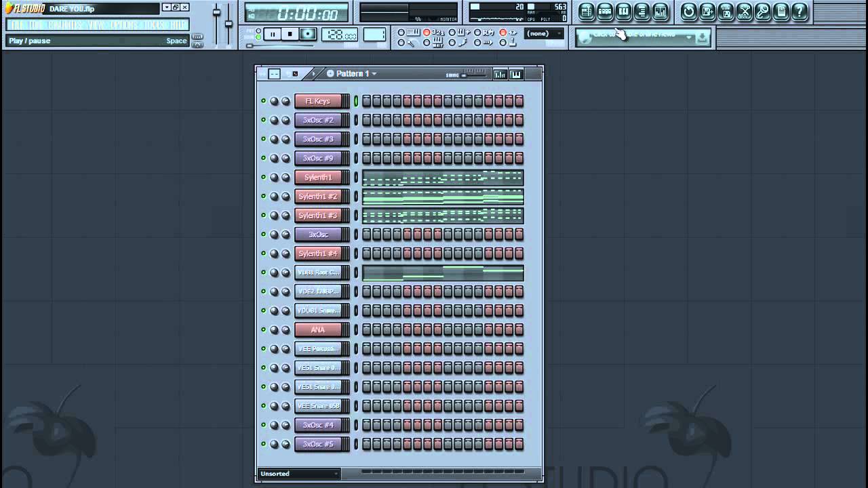Open the Sylenth1 #3 piano roll preview
This screenshot has width=868, height=488.
[x=443, y=216]
